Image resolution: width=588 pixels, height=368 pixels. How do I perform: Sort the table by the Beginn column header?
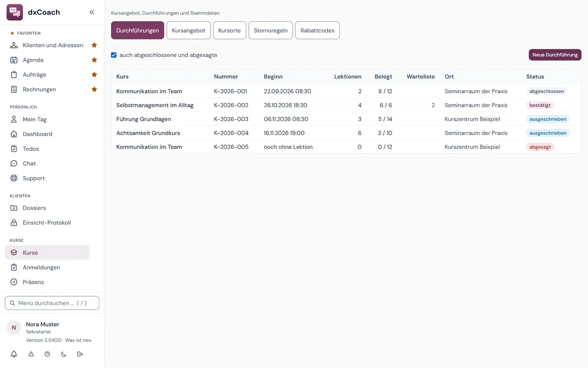pyautogui.click(x=273, y=77)
